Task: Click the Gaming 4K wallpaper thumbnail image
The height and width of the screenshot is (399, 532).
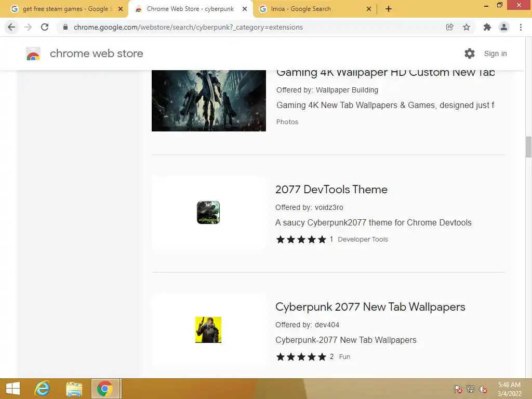Action: click(209, 101)
